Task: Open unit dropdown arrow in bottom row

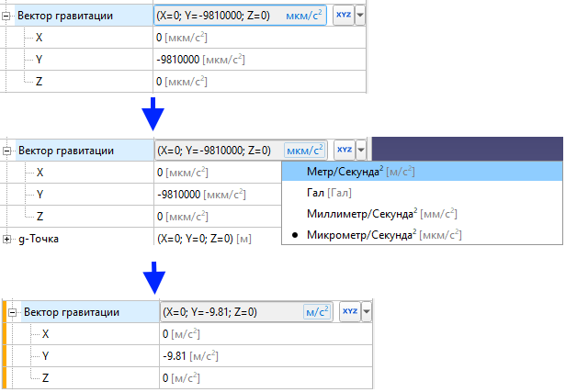Action: (367, 313)
